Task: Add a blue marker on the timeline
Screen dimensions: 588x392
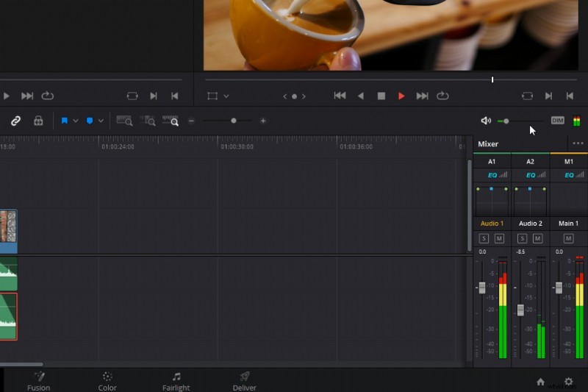Action: 90,121
